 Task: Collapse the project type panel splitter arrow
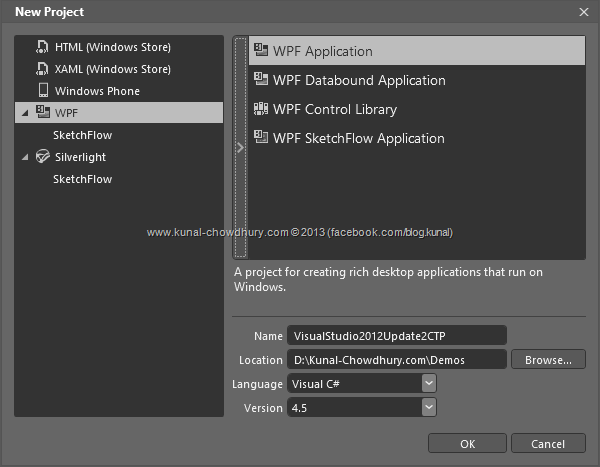[x=240, y=147]
